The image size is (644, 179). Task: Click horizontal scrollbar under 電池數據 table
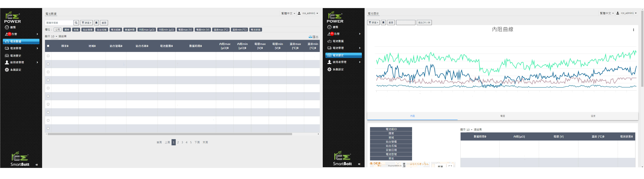coord(170,134)
